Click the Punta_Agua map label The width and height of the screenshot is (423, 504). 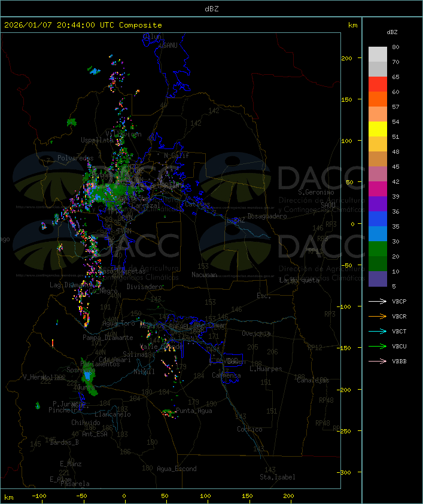[x=194, y=411]
